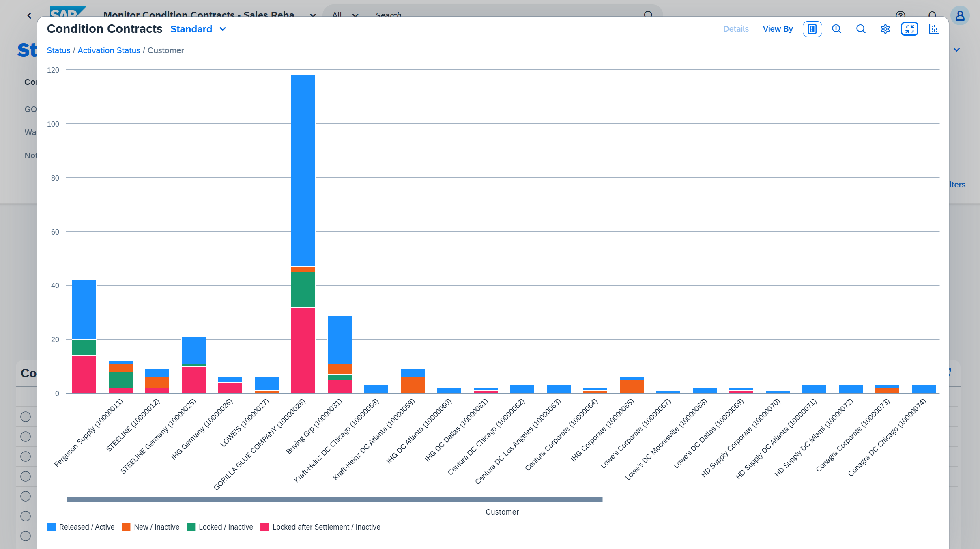Select IHG Corporate orange bar segment
Image resolution: width=980 pixels, height=549 pixels.
click(x=632, y=387)
